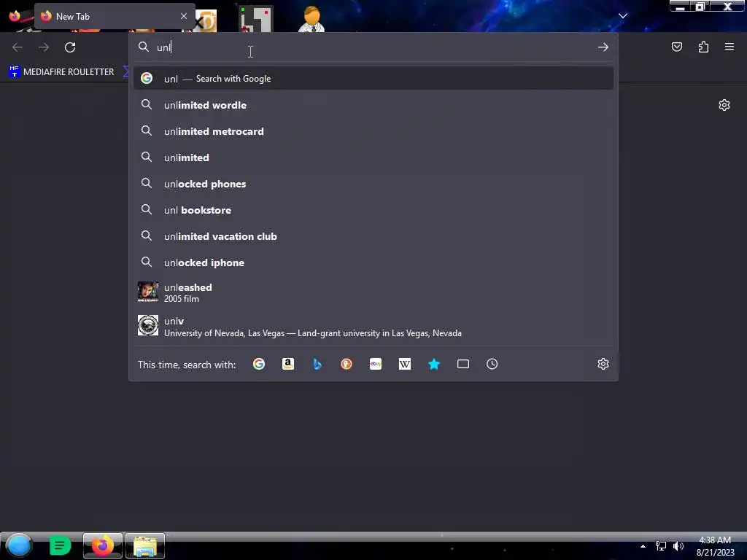Click the doctor figure desktop icon

tap(311, 19)
